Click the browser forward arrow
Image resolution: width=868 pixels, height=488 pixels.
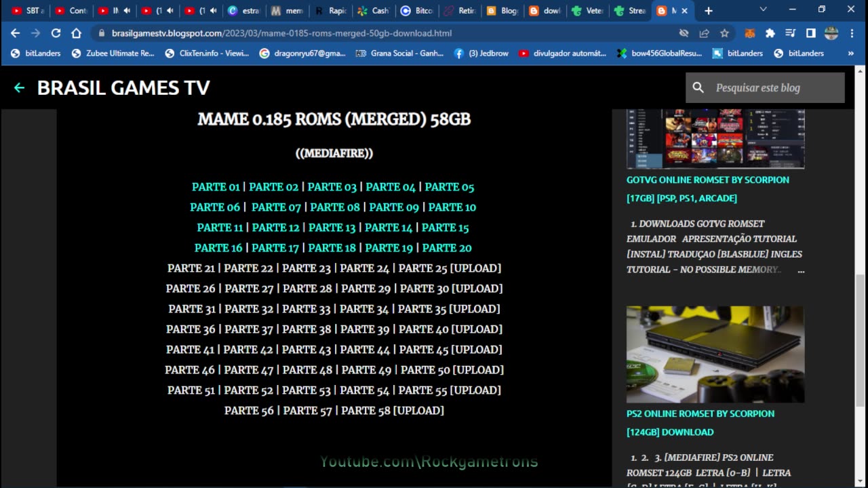click(35, 33)
